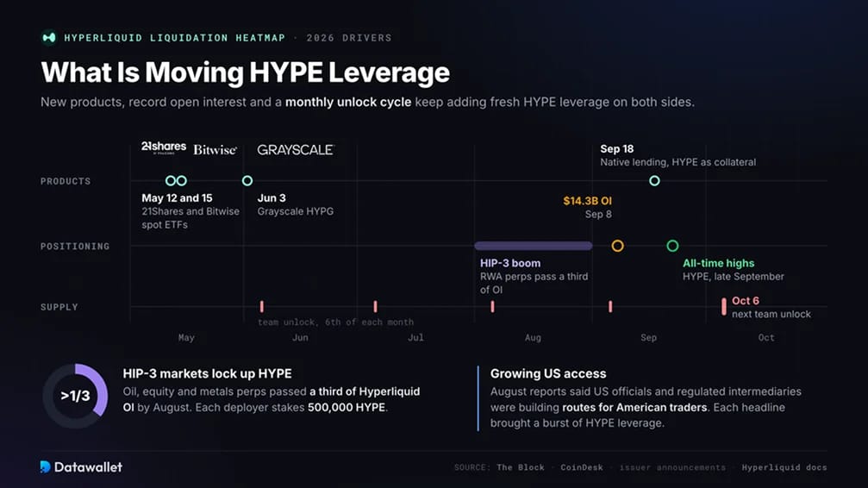Click the '21Shares and Bitwise spot ETFs' caption
Image resolution: width=868 pixels, height=488 pixels.
pos(190,218)
